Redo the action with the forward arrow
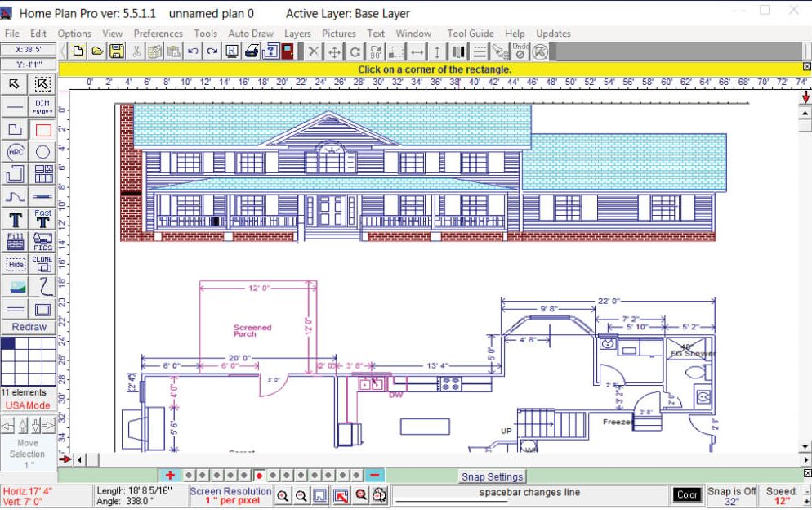Screen dimensions: 812x510 point(212,51)
